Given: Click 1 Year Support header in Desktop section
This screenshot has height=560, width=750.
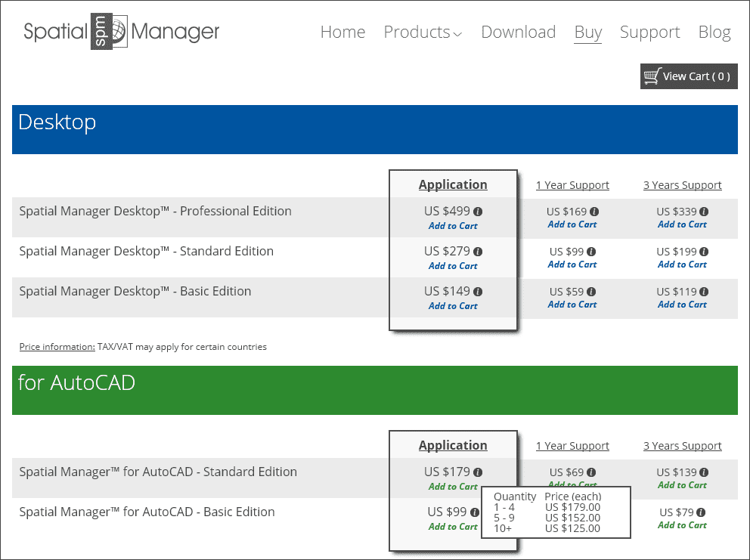Looking at the screenshot, I should tap(572, 185).
